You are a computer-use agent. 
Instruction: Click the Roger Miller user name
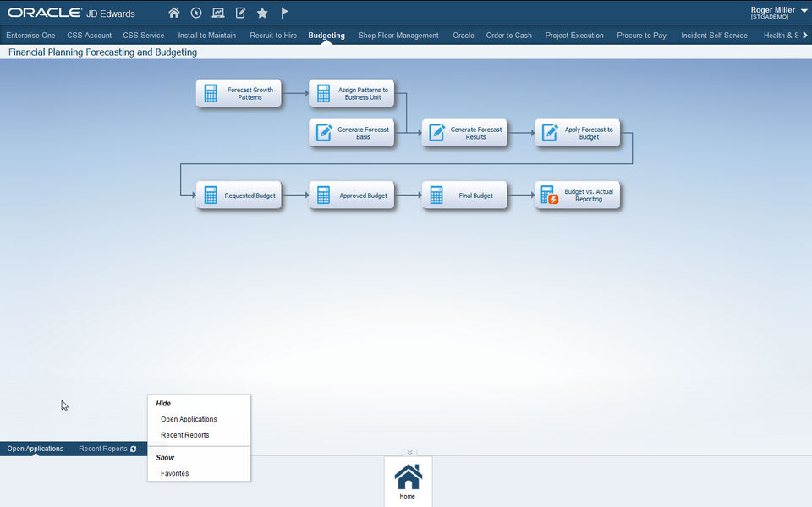pyautogui.click(x=772, y=10)
